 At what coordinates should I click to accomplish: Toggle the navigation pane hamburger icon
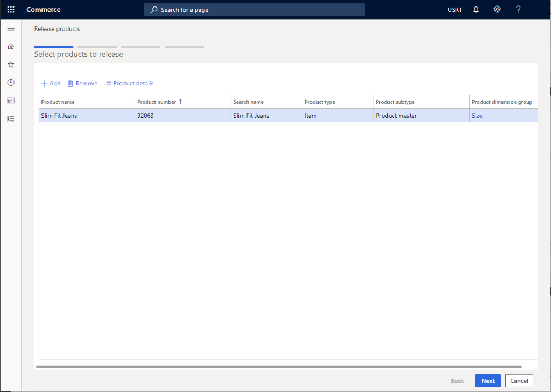coord(10,28)
